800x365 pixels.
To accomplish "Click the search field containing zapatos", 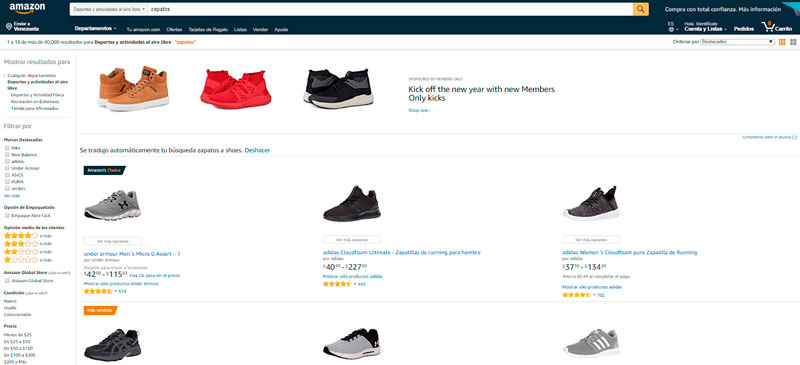I will click(x=390, y=9).
